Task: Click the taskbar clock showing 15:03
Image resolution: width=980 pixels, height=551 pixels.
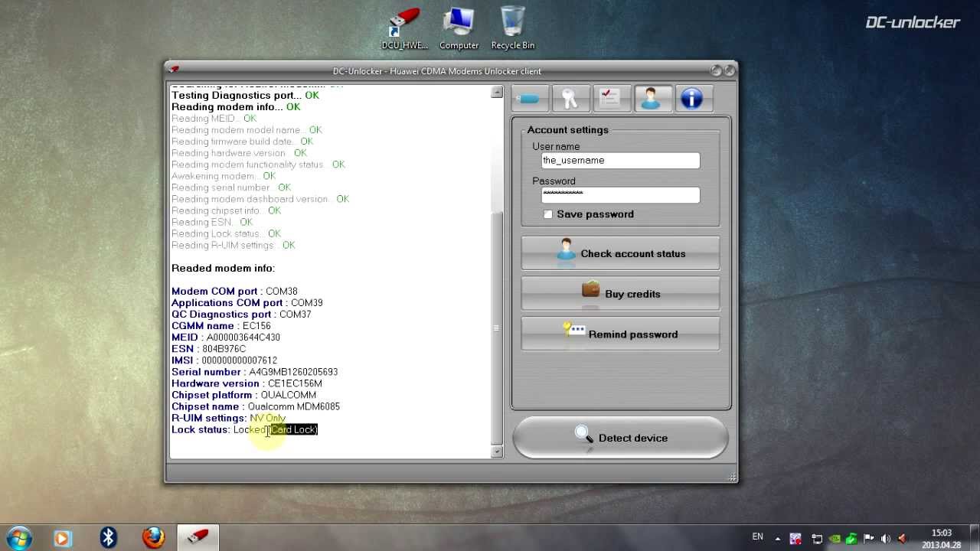Action: 942,539
